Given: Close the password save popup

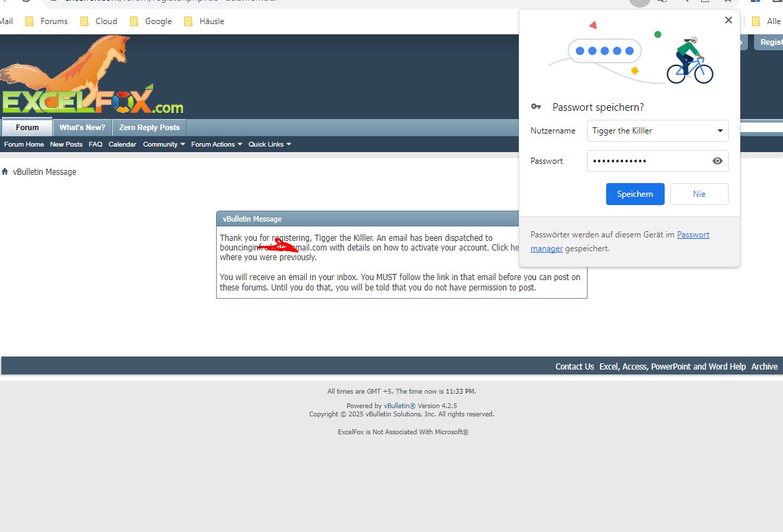Looking at the screenshot, I should (x=728, y=20).
